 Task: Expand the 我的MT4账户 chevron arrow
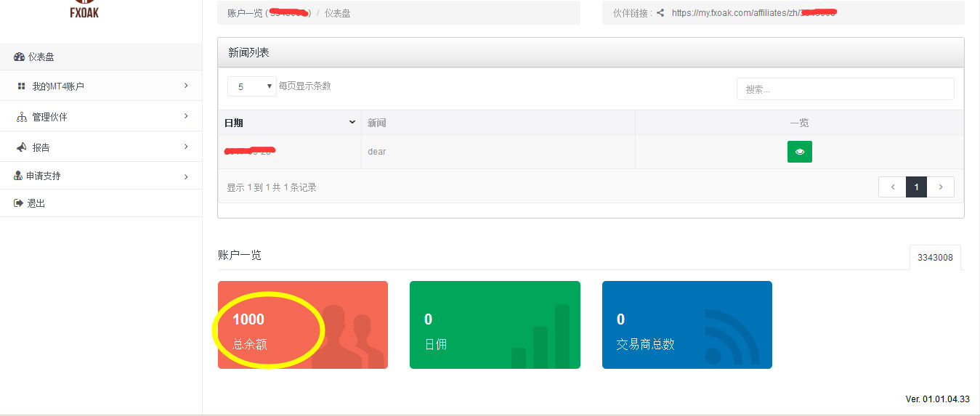pos(186,86)
